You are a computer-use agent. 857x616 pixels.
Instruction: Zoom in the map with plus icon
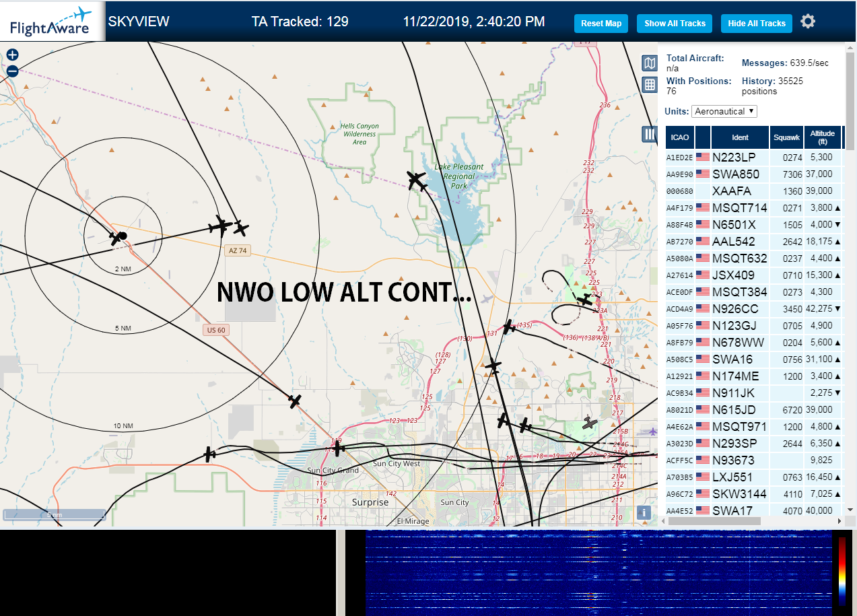pos(12,55)
